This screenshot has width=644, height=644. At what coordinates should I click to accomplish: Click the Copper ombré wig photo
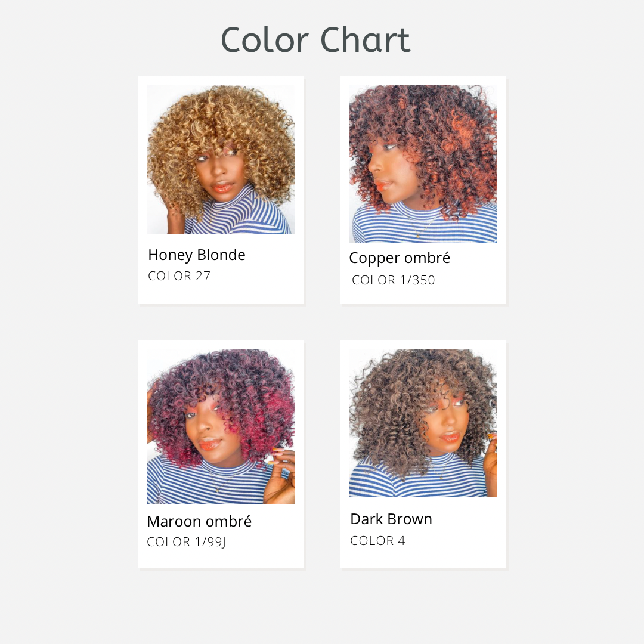coord(423,164)
